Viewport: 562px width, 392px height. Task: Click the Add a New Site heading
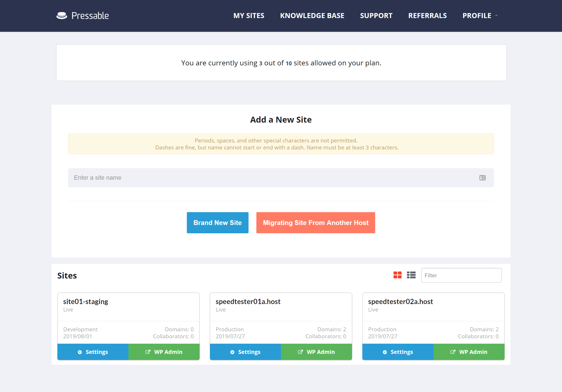(281, 120)
